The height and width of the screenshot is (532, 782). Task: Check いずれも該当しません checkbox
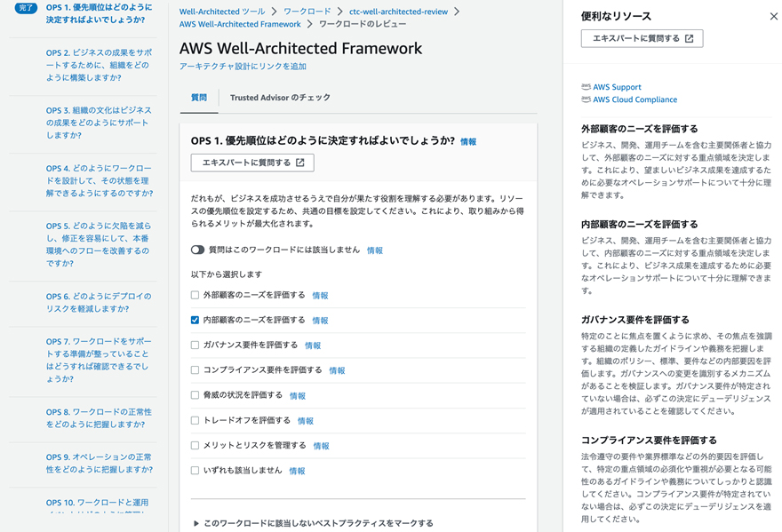[x=195, y=470]
